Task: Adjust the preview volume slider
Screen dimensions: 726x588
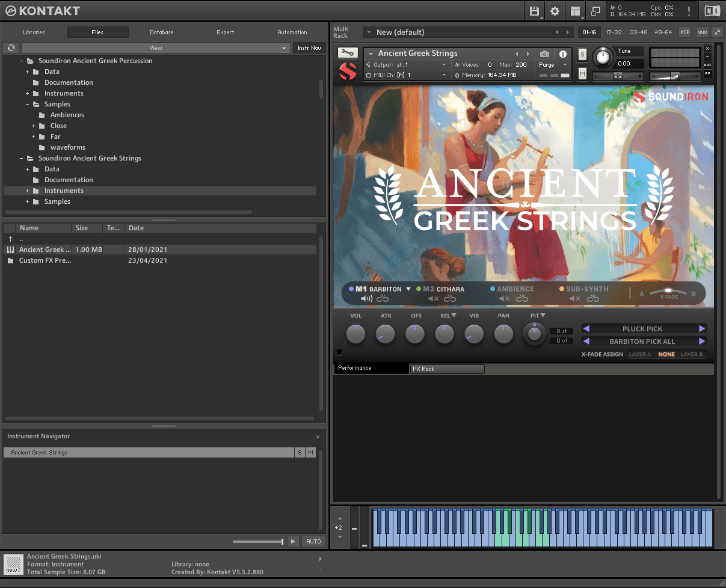Action: click(x=257, y=542)
